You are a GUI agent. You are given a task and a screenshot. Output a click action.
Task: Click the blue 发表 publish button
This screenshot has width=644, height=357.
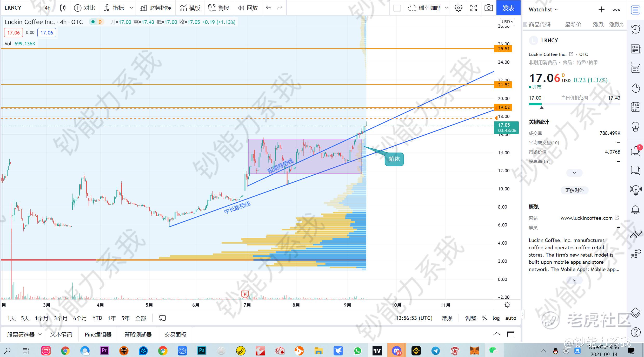pos(508,8)
